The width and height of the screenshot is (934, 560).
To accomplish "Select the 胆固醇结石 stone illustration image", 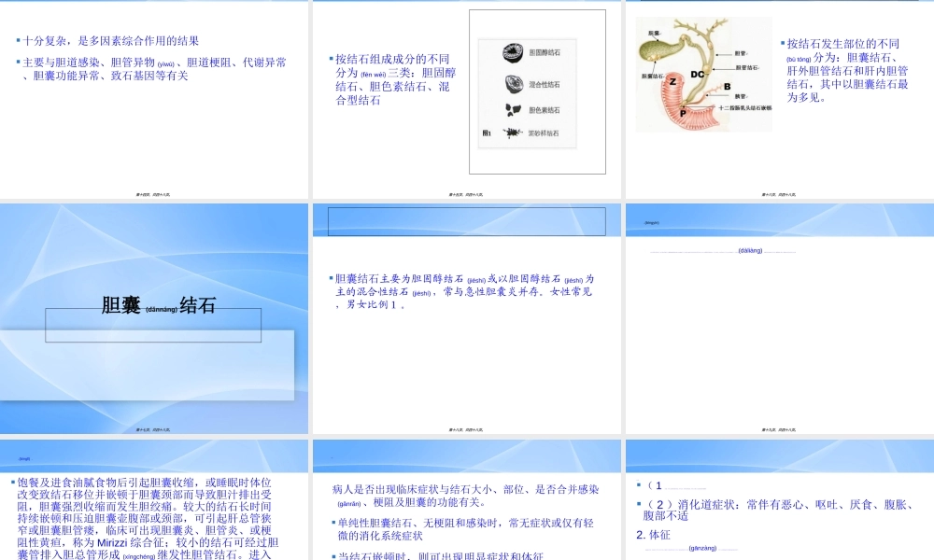I will (512, 53).
